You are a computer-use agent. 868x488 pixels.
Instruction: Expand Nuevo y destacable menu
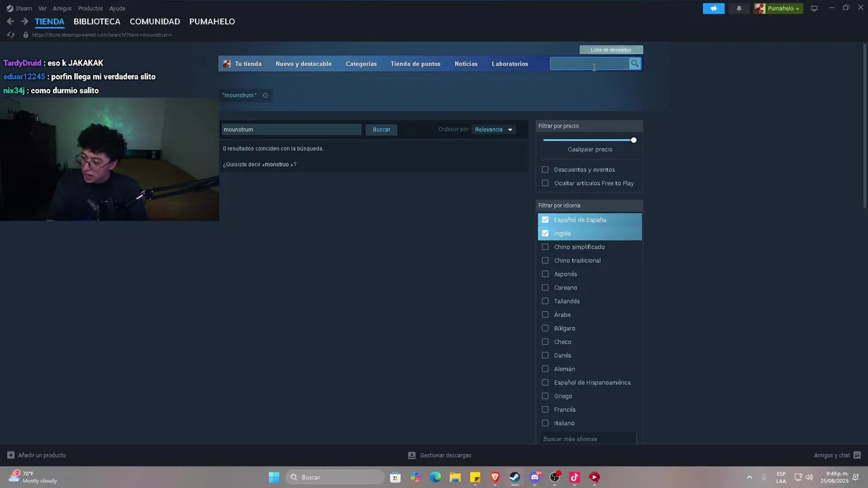click(x=303, y=64)
